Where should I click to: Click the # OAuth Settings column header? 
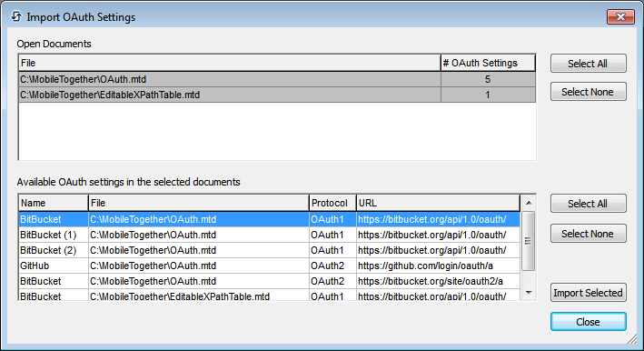[x=488, y=63]
